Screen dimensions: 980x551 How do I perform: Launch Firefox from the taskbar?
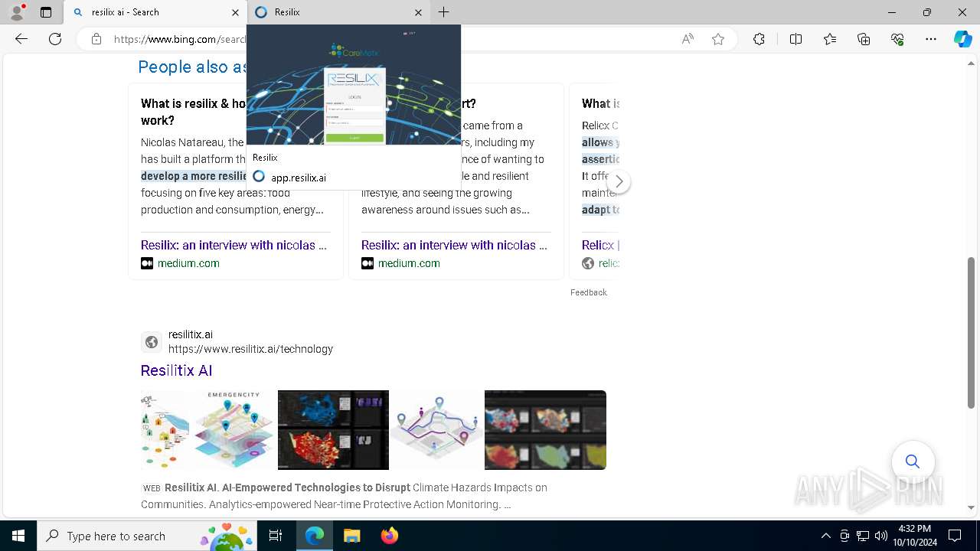pyautogui.click(x=389, y=536)
